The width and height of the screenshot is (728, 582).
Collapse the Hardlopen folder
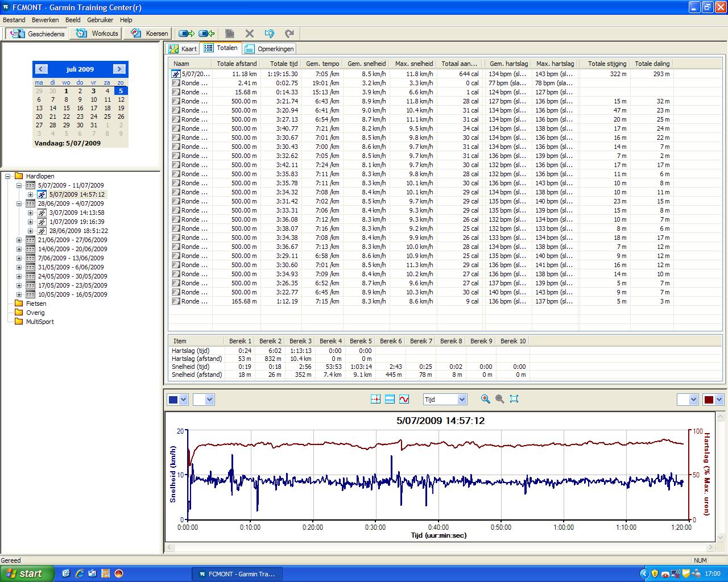(x=8, y=176)
